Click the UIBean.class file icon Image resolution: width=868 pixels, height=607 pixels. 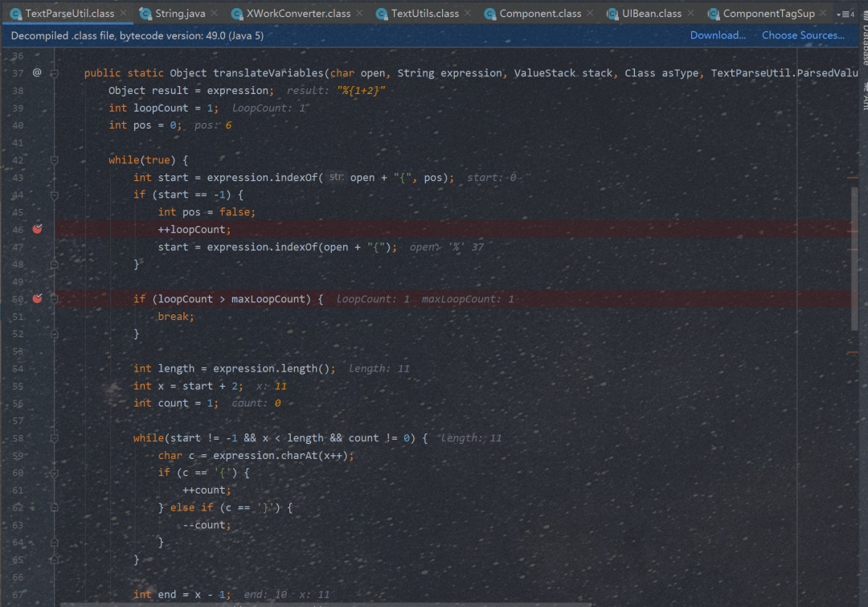click(612, 14)
